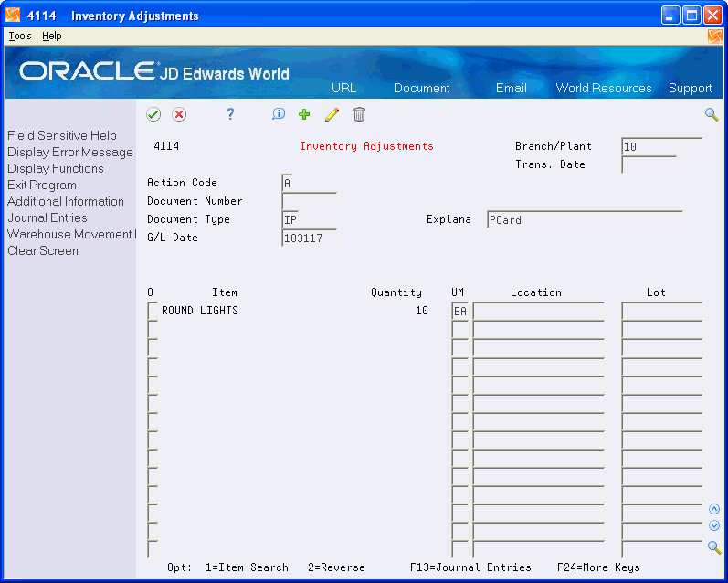Open World Resources link
This screenshot has width=728, height=583.
(604, 88)
